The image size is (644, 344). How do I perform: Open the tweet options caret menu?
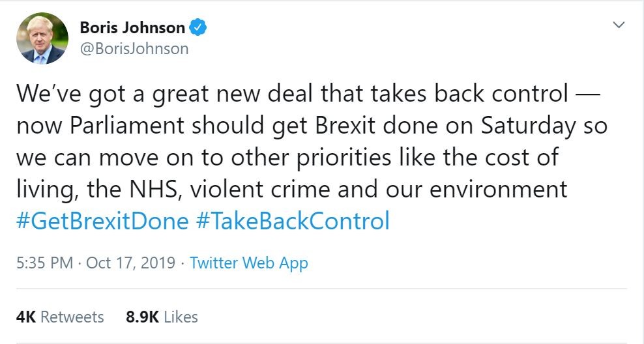tap(619, 25)
